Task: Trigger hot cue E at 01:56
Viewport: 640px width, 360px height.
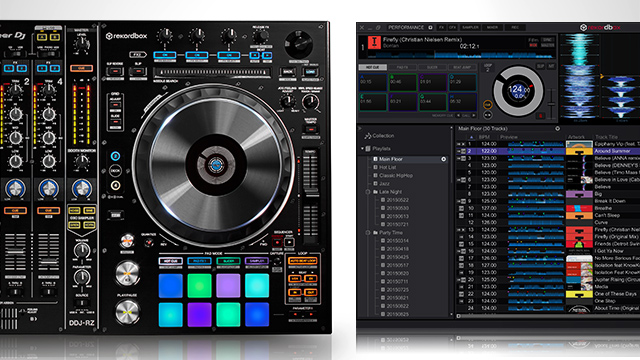Action: (373, 102)
